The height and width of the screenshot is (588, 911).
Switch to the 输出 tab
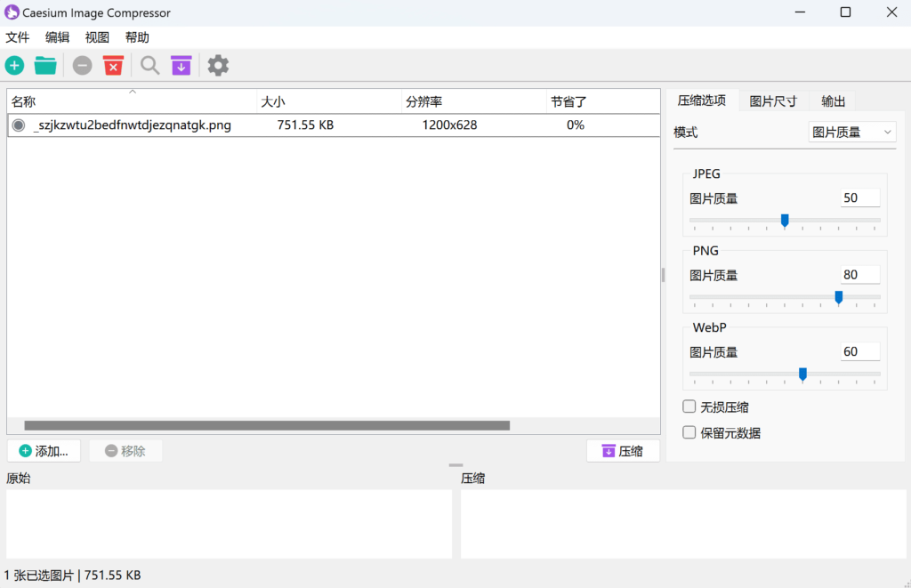(833, 101)
